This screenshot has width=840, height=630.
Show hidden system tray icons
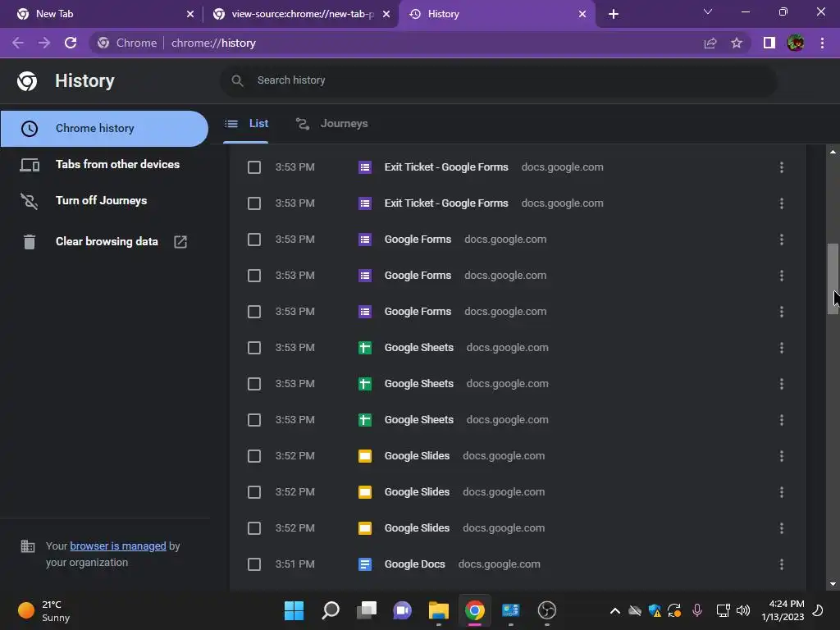point(615,610)
